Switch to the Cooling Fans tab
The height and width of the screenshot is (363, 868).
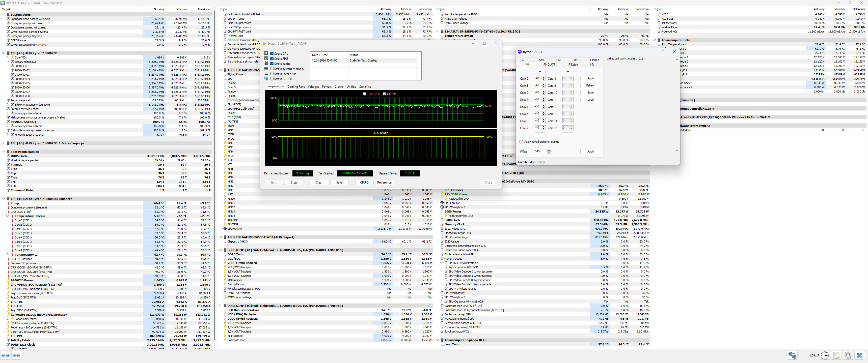point(296,86)
